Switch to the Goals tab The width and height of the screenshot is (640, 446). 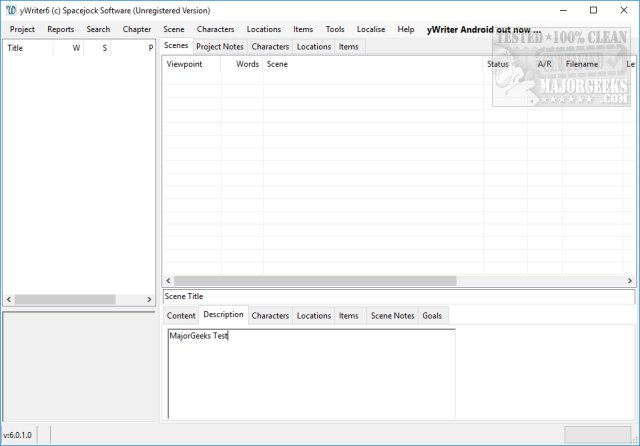(x=432, y=316)
